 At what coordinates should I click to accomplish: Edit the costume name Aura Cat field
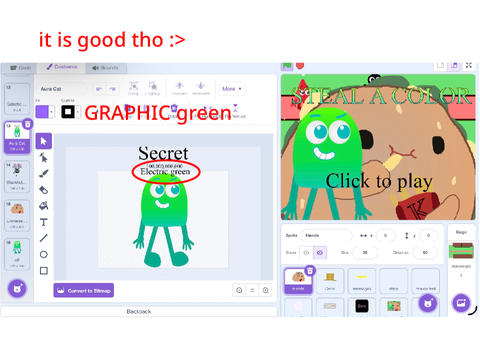tap(61, 89)
